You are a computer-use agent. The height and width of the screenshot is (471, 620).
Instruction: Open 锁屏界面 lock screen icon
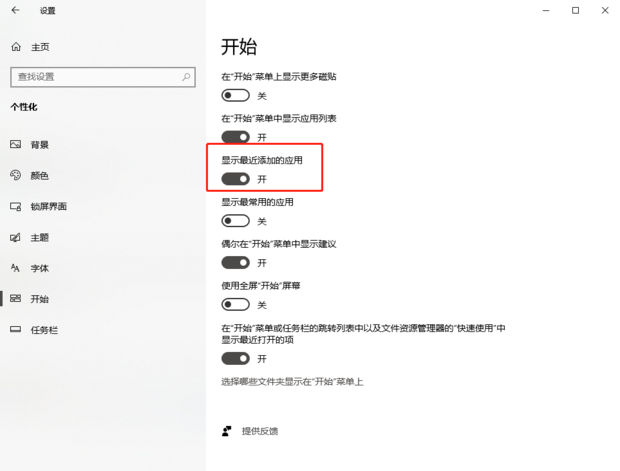pos(15,206)
